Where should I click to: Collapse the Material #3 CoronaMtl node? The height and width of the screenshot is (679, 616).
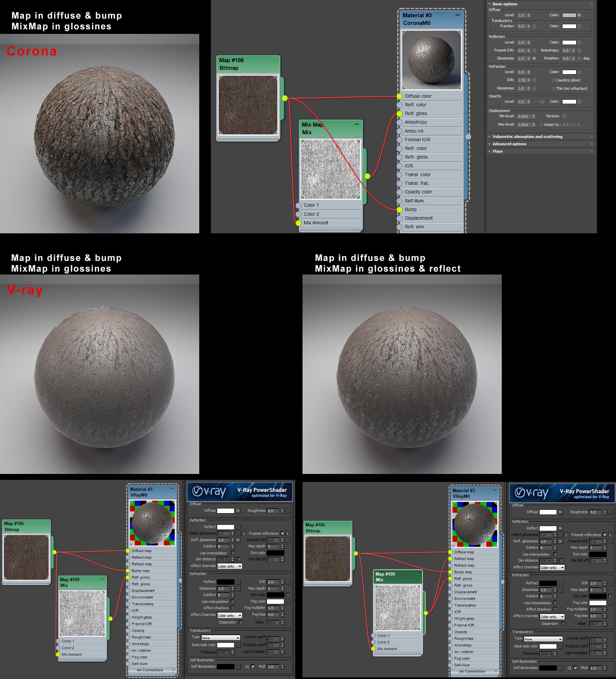pyautogui.click(x=458, y=15)
